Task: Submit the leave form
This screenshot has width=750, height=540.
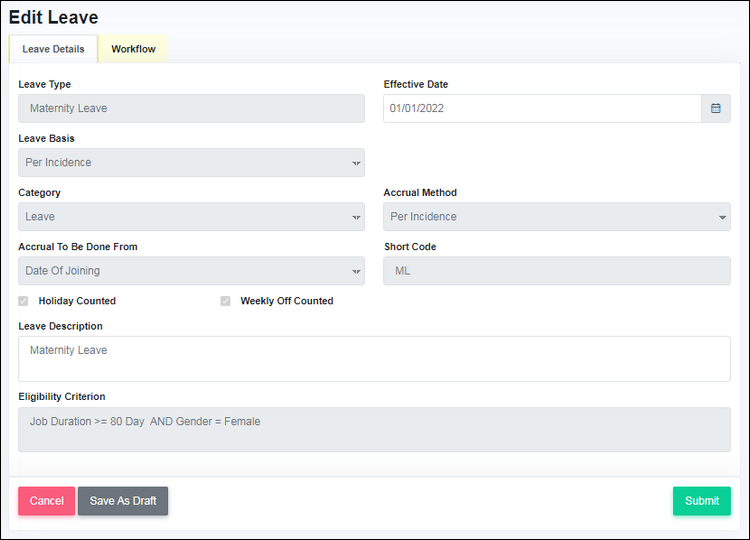Action: pos(702,501)
